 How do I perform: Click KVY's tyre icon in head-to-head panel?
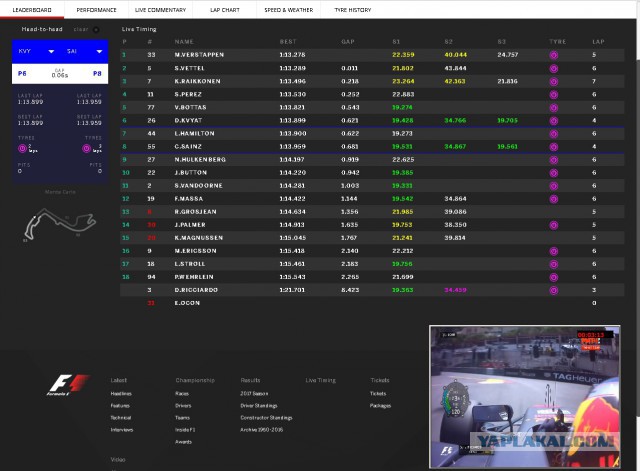(x=22, y=149)
